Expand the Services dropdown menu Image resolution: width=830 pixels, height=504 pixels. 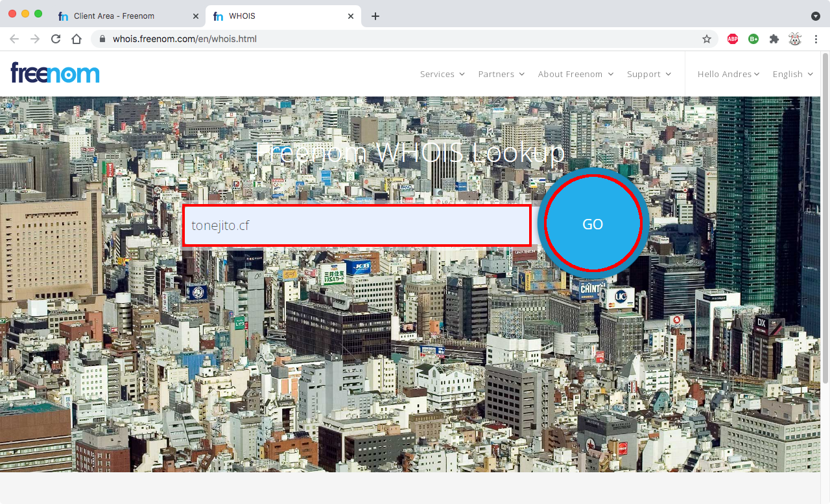[x=442, y=74]
